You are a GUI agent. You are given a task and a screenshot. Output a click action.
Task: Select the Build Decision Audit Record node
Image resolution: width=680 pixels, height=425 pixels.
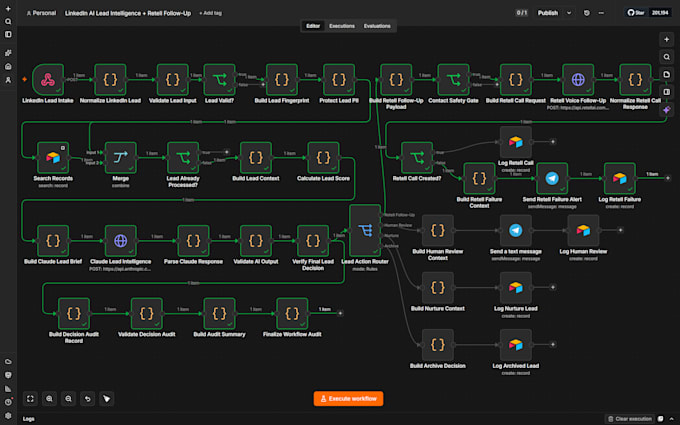74,314
